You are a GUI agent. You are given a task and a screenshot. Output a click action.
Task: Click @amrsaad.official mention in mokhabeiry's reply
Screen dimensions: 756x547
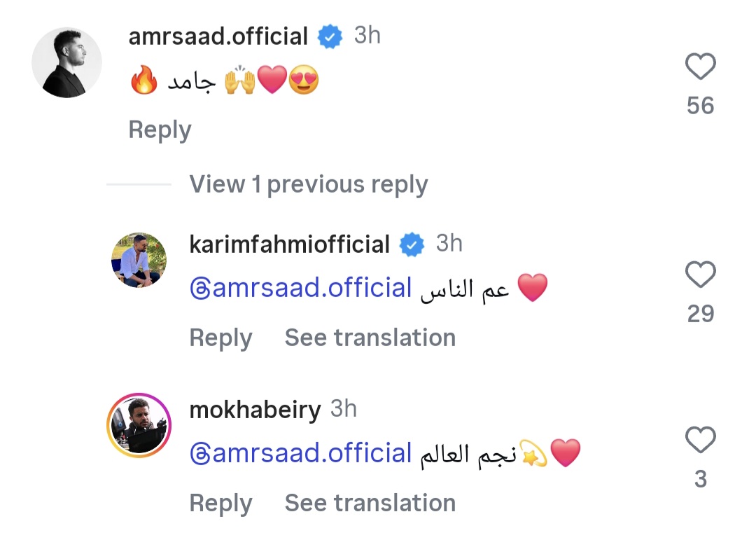pyautogui.click(x=301, y=454)
